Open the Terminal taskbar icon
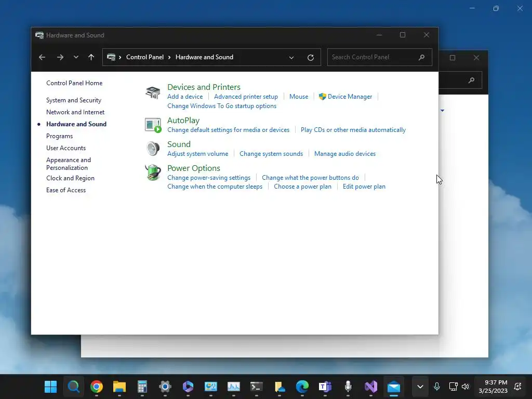This screenshot has height=399, width=532. tap(257, 387)
